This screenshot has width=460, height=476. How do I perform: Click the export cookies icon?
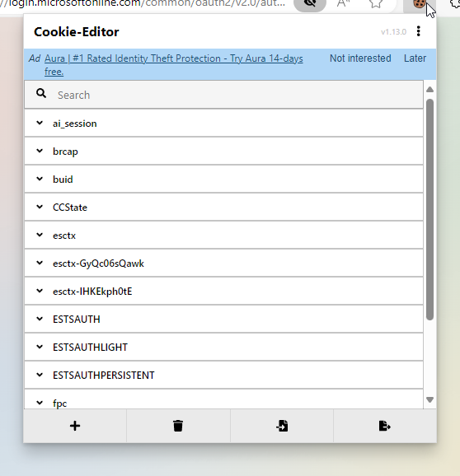point(385,426)
